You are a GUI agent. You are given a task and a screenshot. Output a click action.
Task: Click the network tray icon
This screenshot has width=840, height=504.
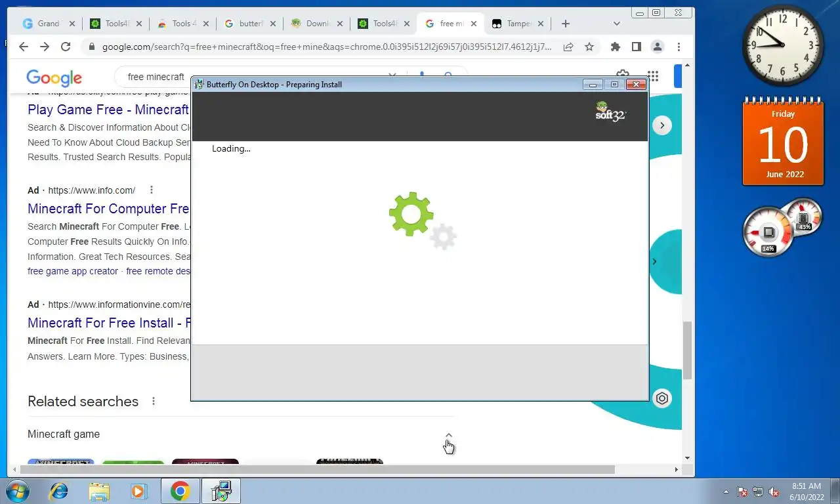(758, 492)
